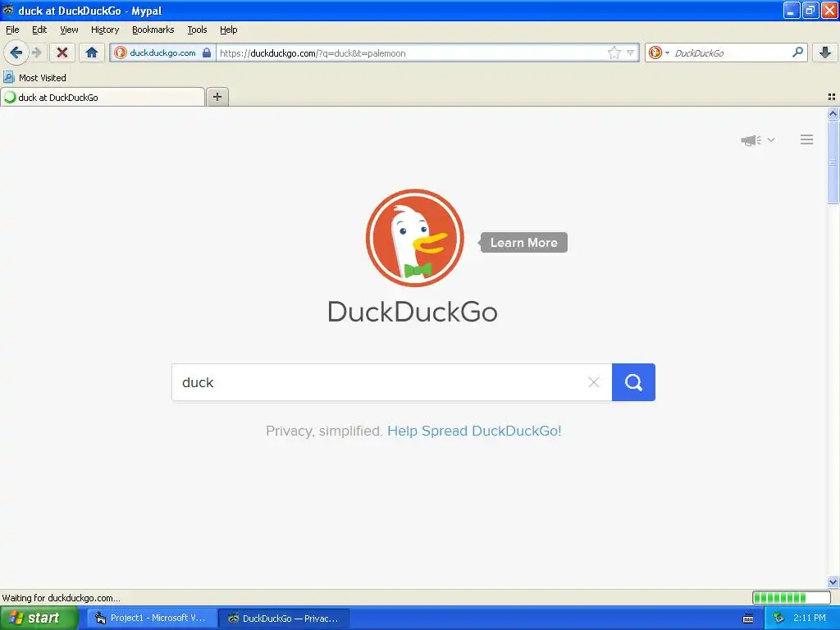The width and height of the screenshot is (840, 630).
Task: Open the downloads arrow button
Action: 825,52
